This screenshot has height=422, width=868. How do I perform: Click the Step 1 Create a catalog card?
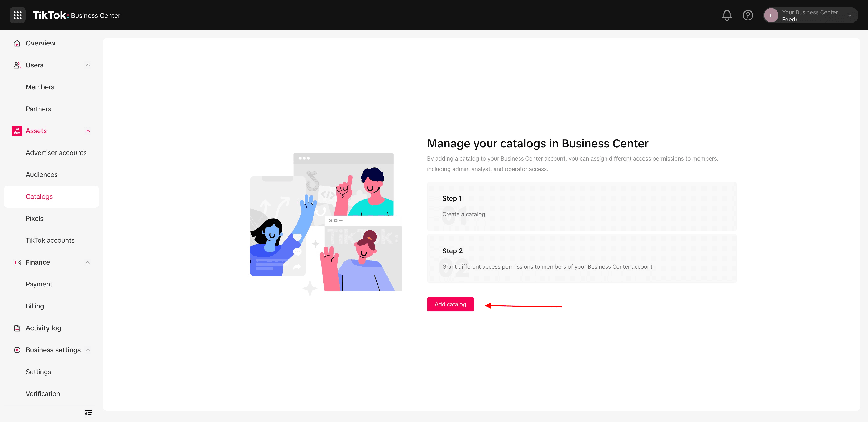click(x=582, y=206)
